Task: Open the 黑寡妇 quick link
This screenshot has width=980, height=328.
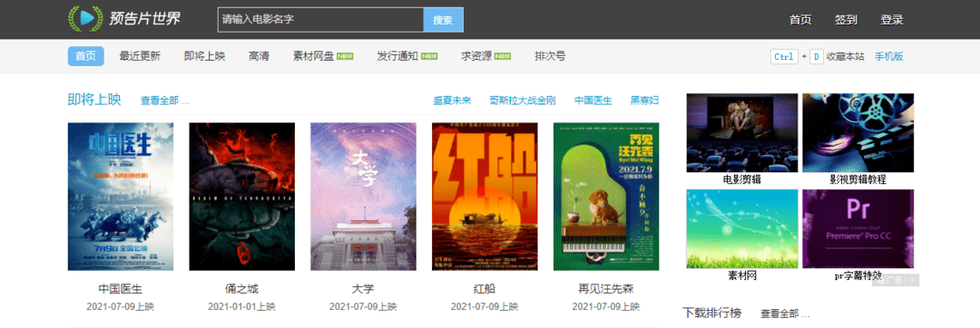Action: [x=644, y=101]
